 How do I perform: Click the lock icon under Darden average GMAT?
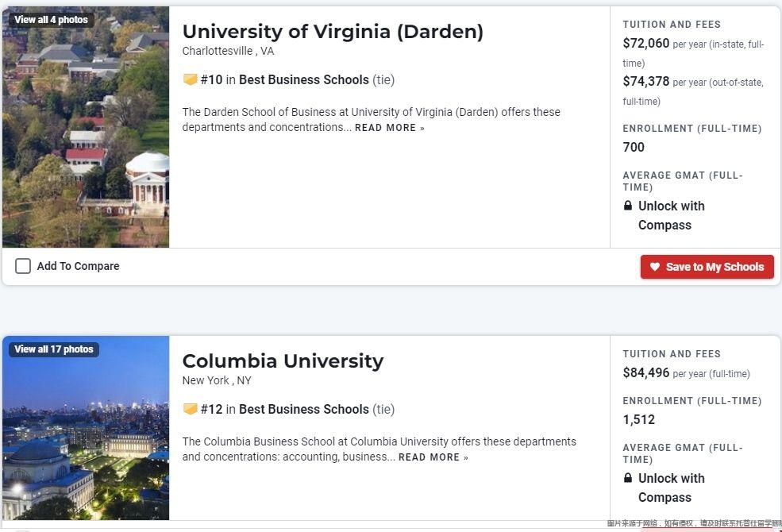pos(628,206)
